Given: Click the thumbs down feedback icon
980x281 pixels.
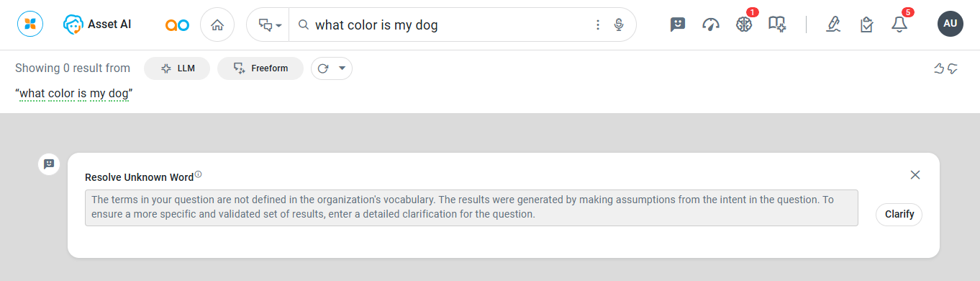Looking at the screenshot, I should click(953, 68).
